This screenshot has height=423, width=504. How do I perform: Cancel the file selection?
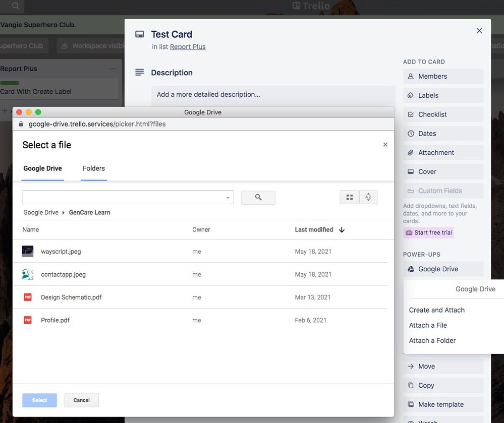coord(81,400)
